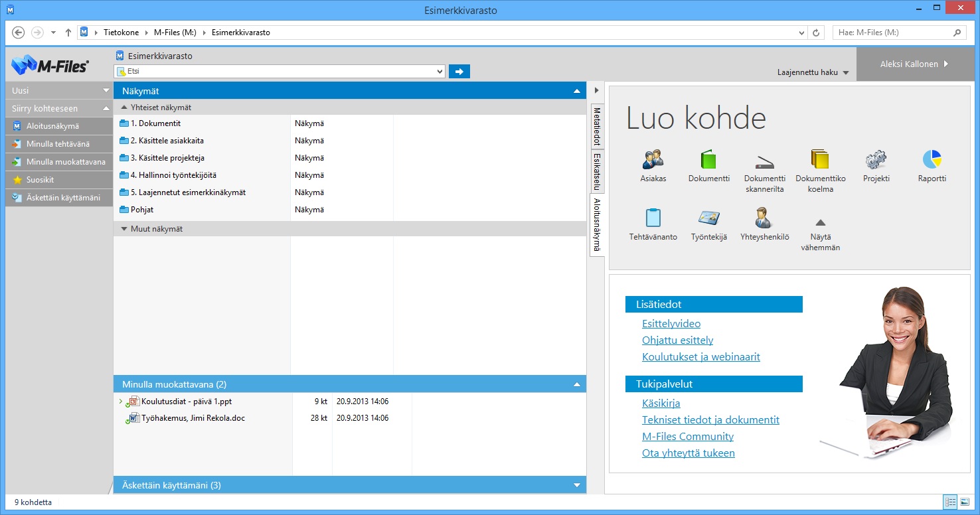This screenshot has width=980, height=515.
Task: Go back in navigation history
Action: coord(19,33)
